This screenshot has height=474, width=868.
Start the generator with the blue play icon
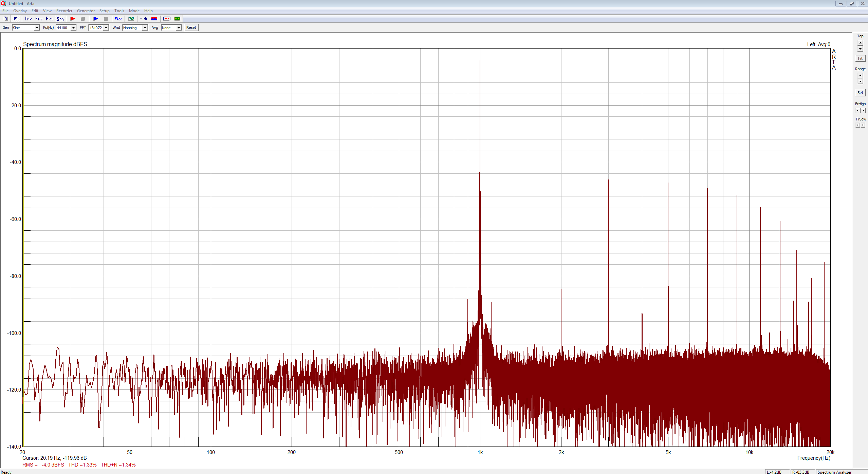point(95,19)
